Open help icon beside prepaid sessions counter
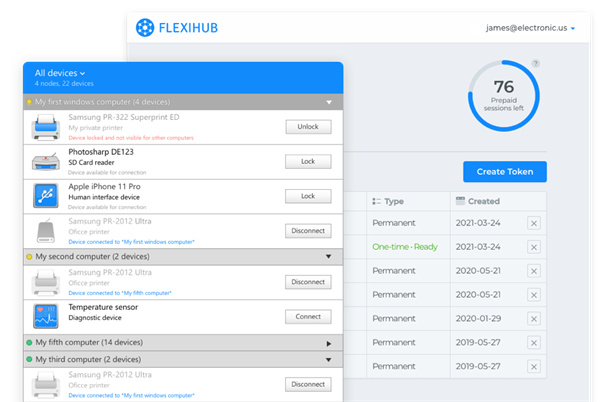600x402 pixels. [536, 63]
